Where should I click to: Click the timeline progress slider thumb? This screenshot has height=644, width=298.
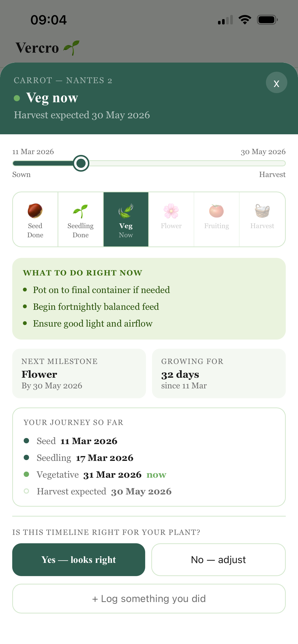tap(81, 164)
